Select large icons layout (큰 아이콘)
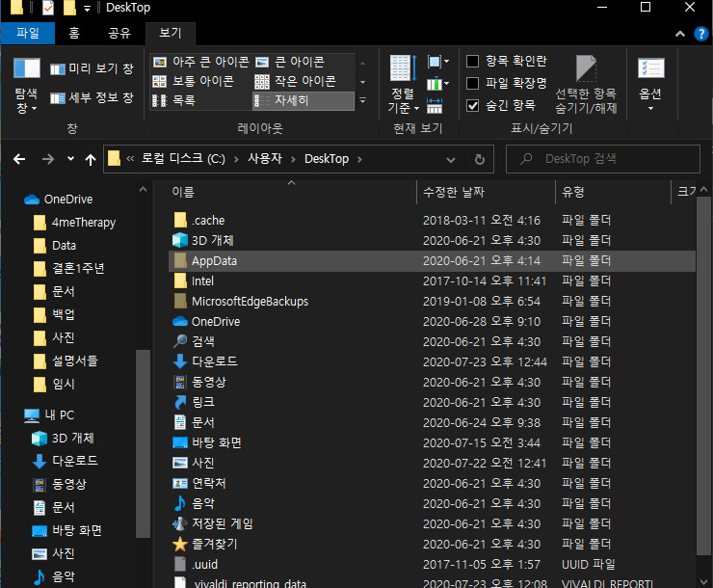This screenshot has width=713, height=588. (x=290, y=62)
